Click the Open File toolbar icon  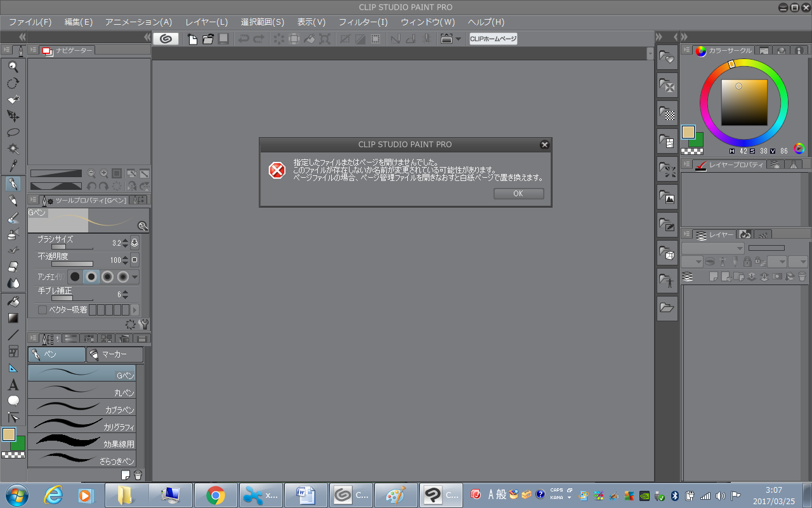pyautogui.click(x=208, y=39)
